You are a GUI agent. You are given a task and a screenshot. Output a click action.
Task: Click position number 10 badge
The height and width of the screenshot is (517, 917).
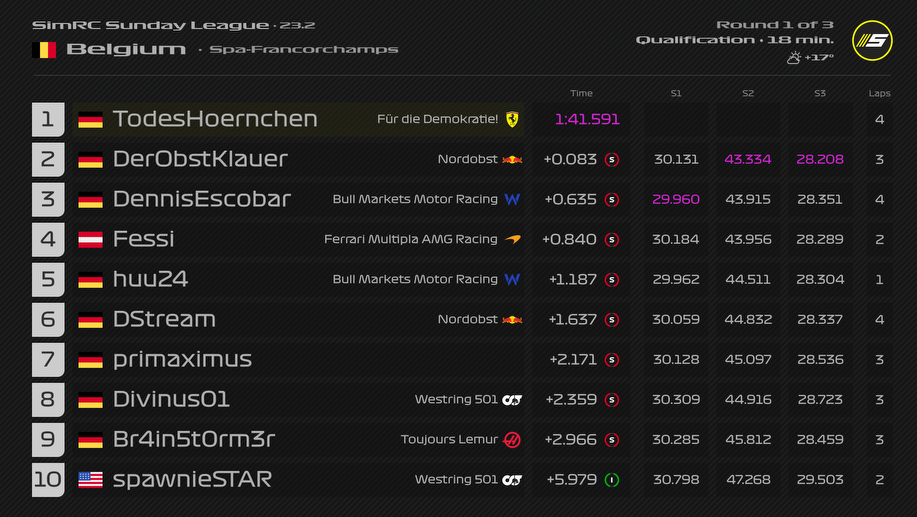[48, 479]
